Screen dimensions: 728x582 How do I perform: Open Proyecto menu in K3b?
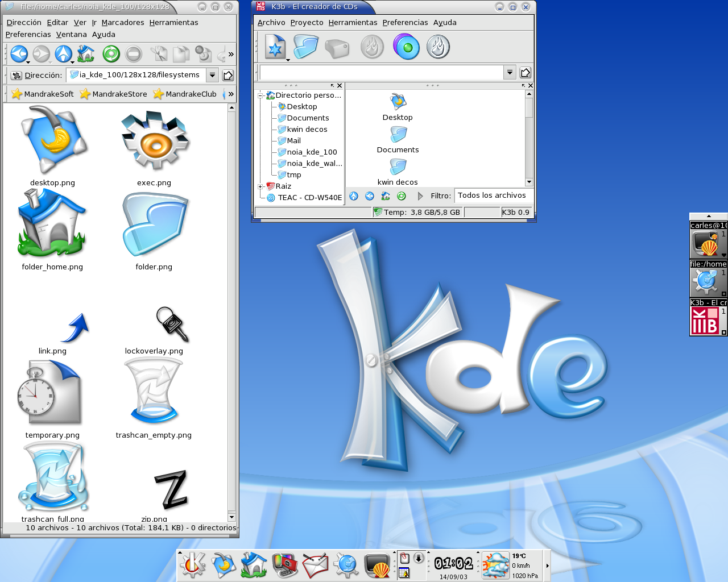tap(307, 22)
